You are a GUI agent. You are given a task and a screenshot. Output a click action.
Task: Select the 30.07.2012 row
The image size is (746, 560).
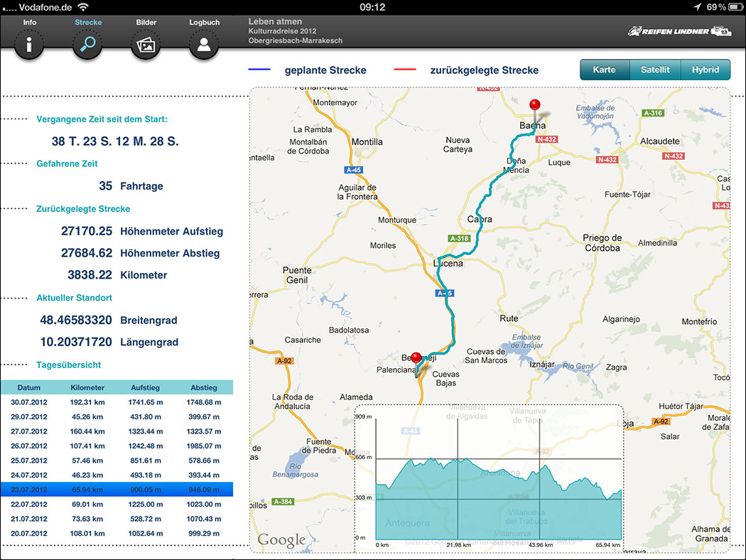[x=117, y=402]
